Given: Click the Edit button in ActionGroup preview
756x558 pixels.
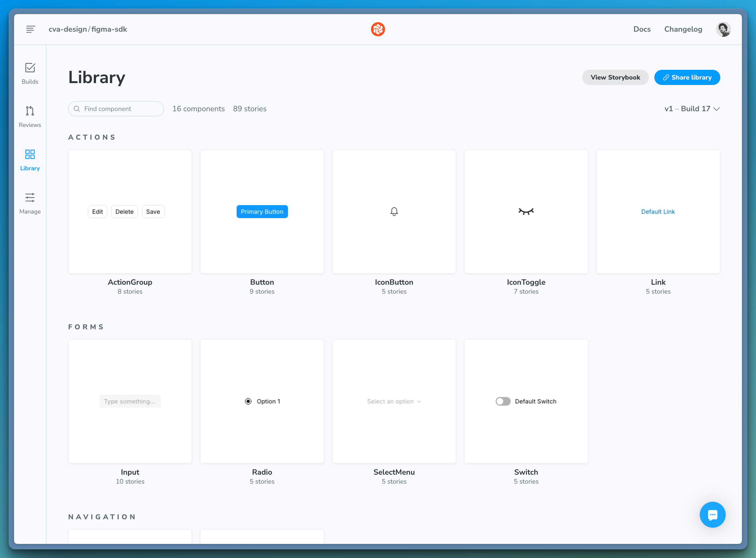Looking at the screenshot, I should point(98,212).
